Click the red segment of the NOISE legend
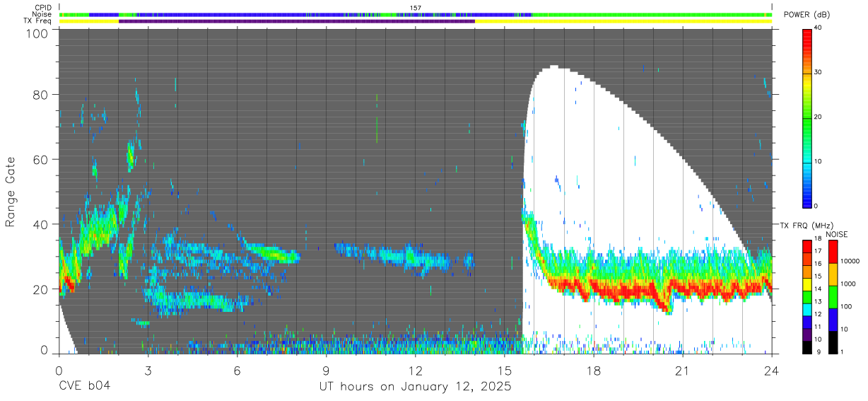The height and width of the screenshot is (401, 868). pos(833,252)
